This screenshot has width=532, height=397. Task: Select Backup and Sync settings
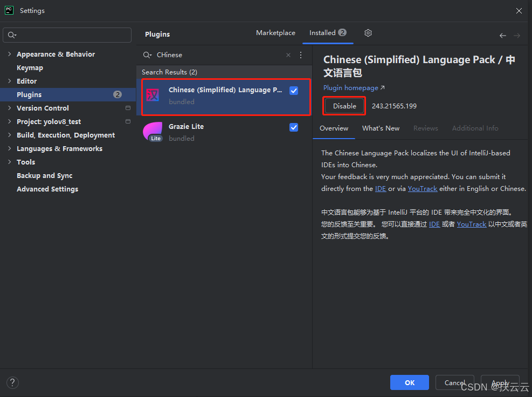click(x=44, y=176)
